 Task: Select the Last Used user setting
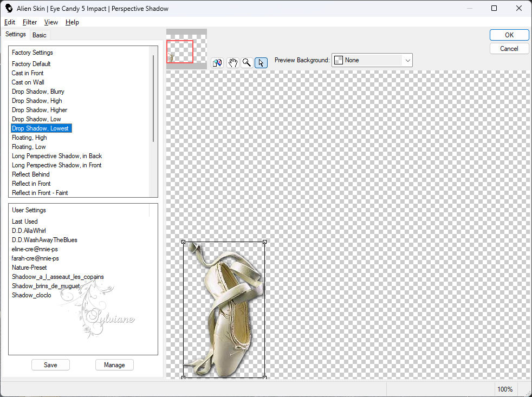coord(25,221)
